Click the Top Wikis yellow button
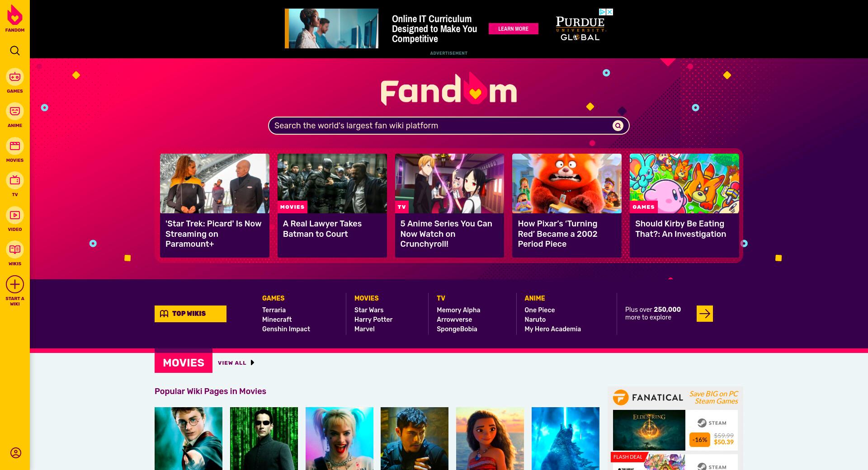Viewport: 868px width, 470px height. point(190,314)
